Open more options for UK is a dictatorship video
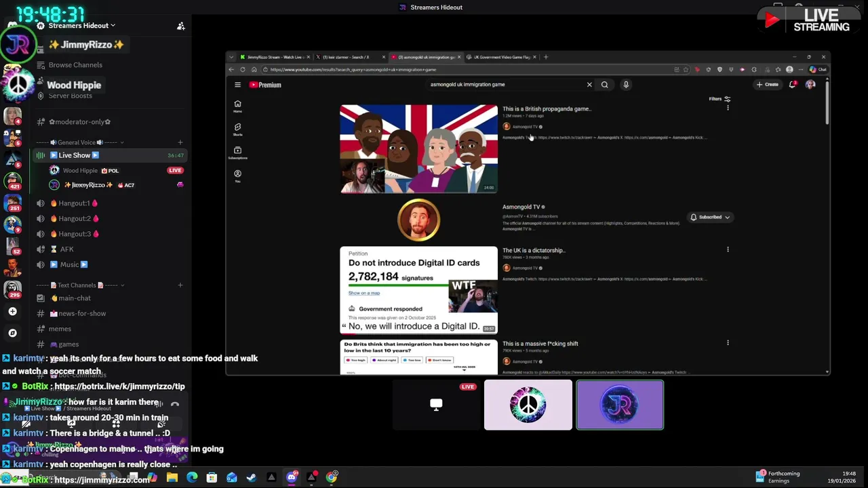Viewport: 868px width, 488px height. (728, 249)
